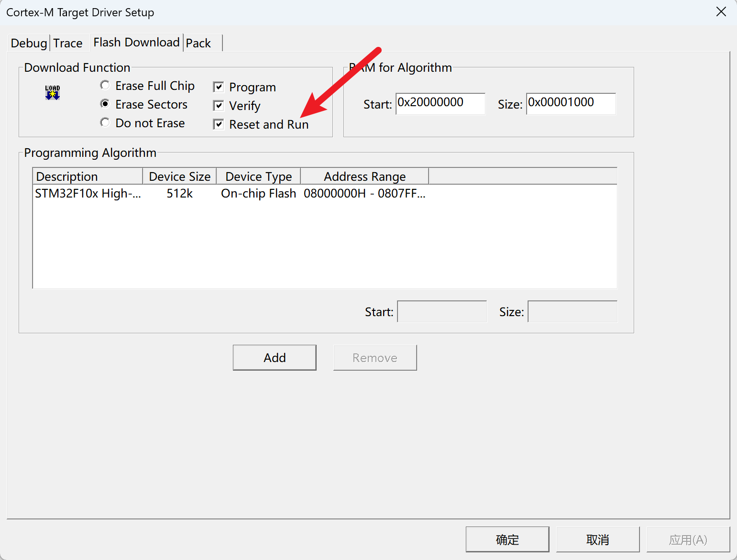Disable the Reset and Run checkbox
Image resolution: width=737 pixels, height=560 pixels.
click(219, 124)
